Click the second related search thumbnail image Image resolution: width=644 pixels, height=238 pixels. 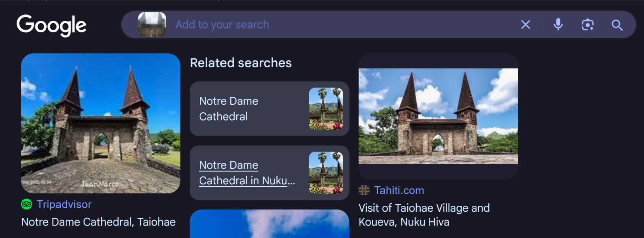326,173
